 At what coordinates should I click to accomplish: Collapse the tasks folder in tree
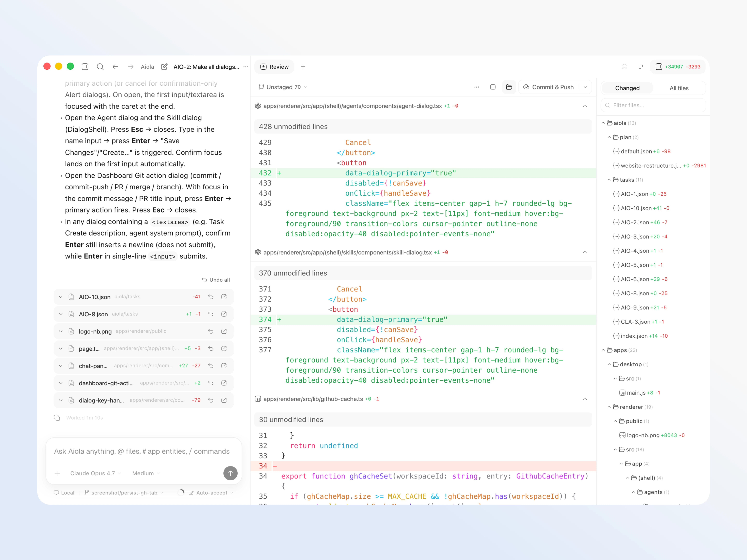click(x=609, y=180)
